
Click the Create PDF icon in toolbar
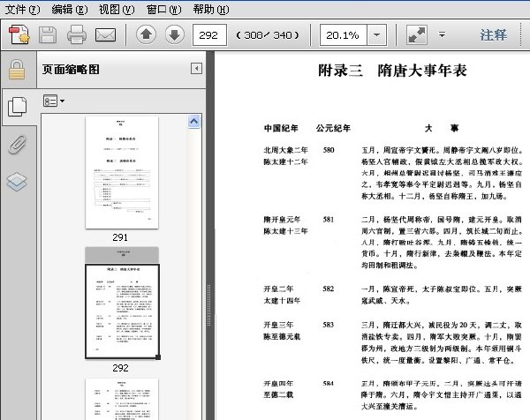(19, 34)
